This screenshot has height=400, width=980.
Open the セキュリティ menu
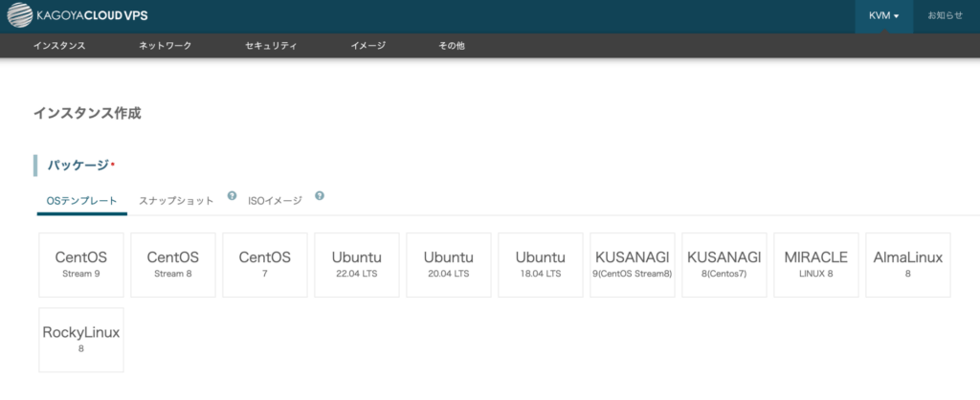[x=271, y=46]
